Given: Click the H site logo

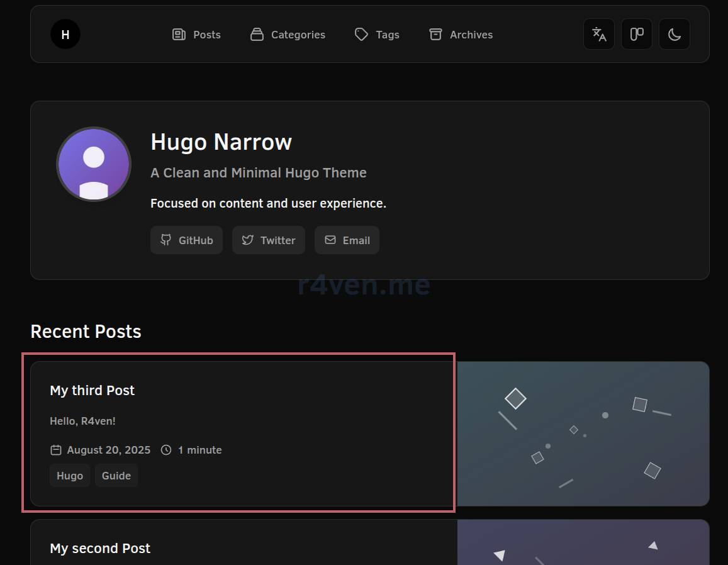Looking at the screenshot, I should pos(65,35).
